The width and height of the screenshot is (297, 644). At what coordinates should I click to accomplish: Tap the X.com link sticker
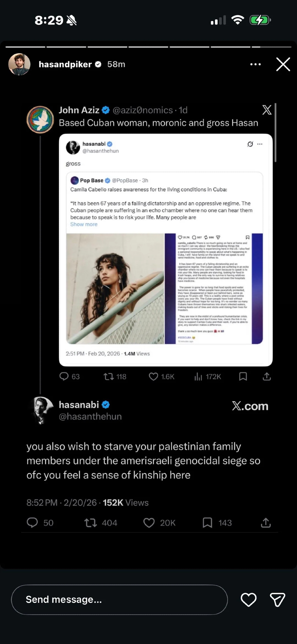tap(250, 406)
